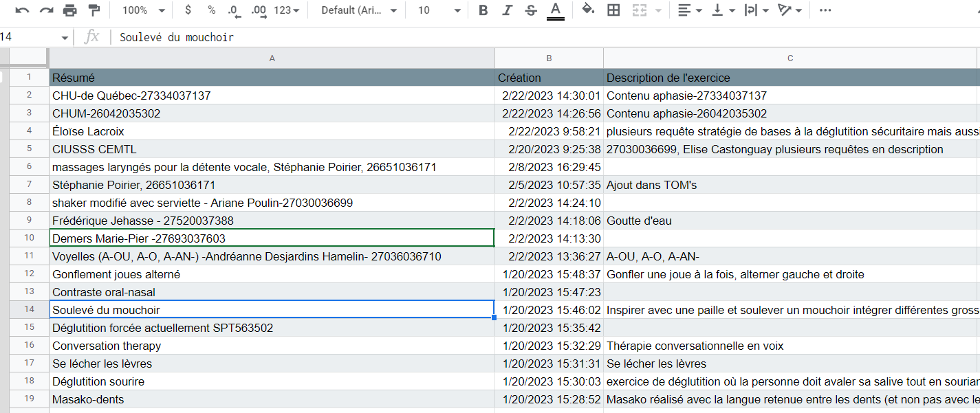Select cell Goutte d'eau

click(x=790, y=221)
